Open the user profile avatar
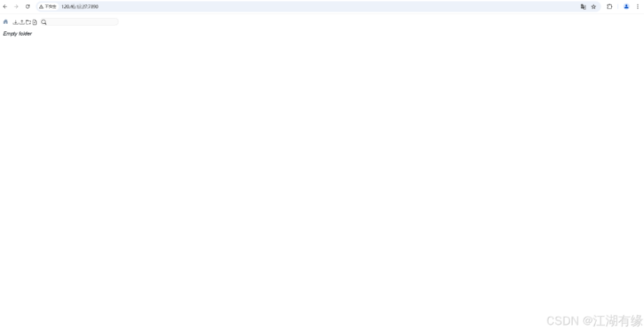Viewport: 644px width, 331px height. tap(626, 6)
